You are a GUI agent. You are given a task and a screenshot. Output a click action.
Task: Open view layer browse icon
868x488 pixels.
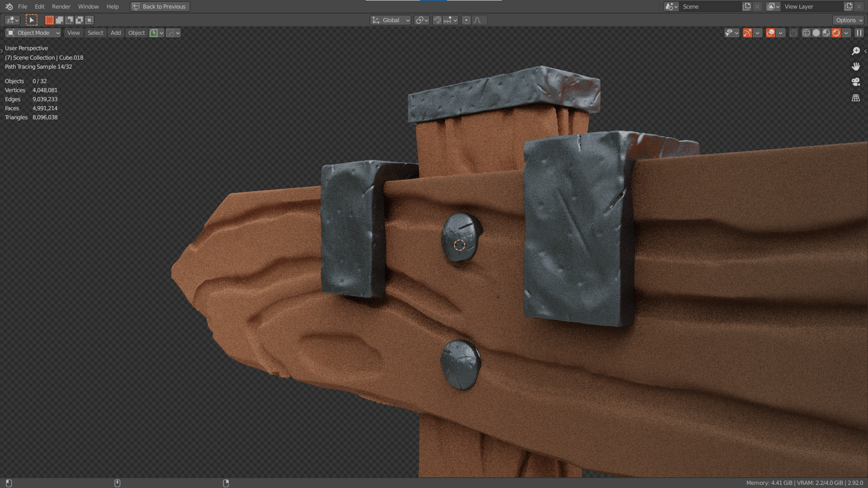pos(774,6)
